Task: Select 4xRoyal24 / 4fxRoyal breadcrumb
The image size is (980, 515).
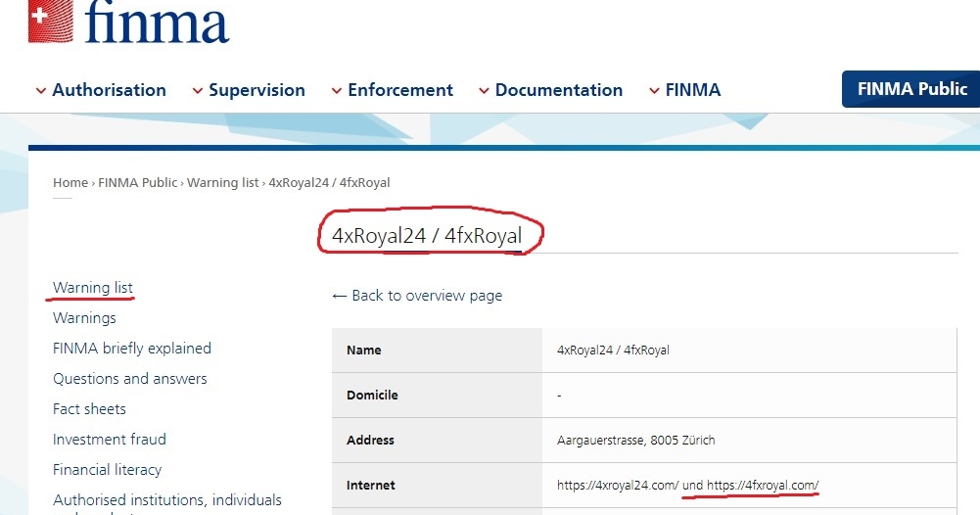Action: point(329,182)
